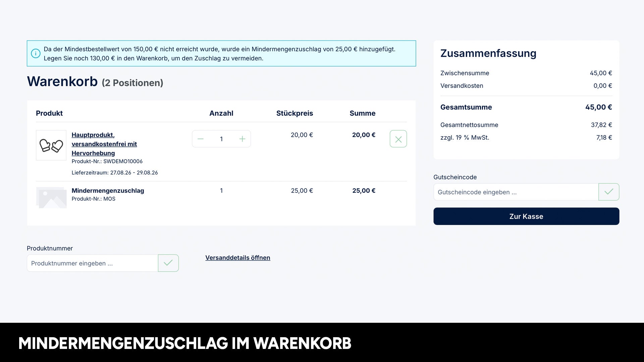This screenshot has height=362, width=644.
Task: Decrease quantity with the minus icon
Action: [x=201, y=139]
